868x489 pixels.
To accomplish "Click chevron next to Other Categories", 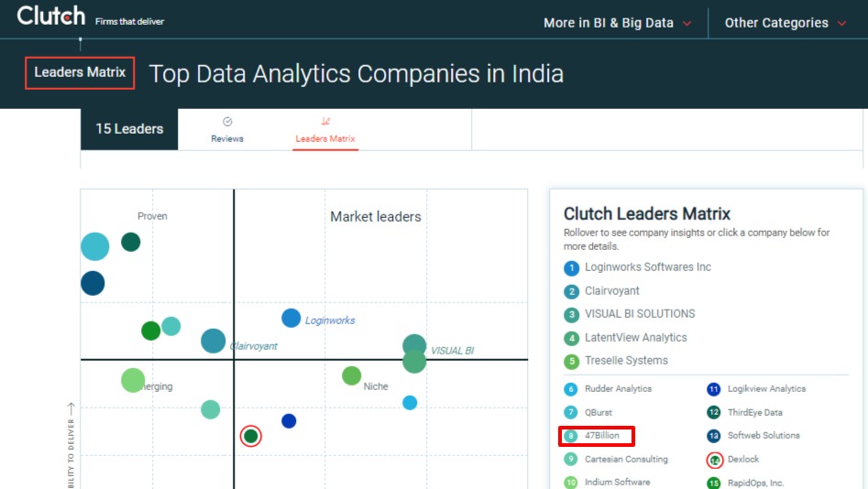I will click(841, 23).
